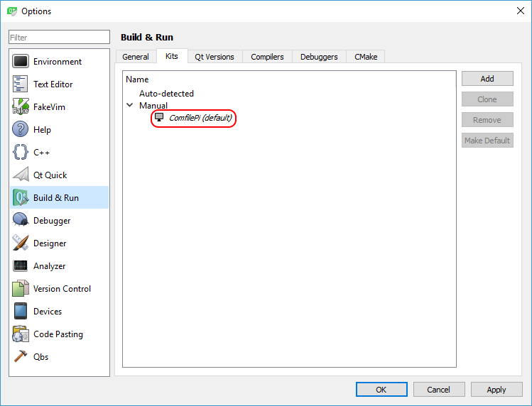This screenshot has height=406, width=532.
Task: Select the Designer category icon
Action: [21, 243]
